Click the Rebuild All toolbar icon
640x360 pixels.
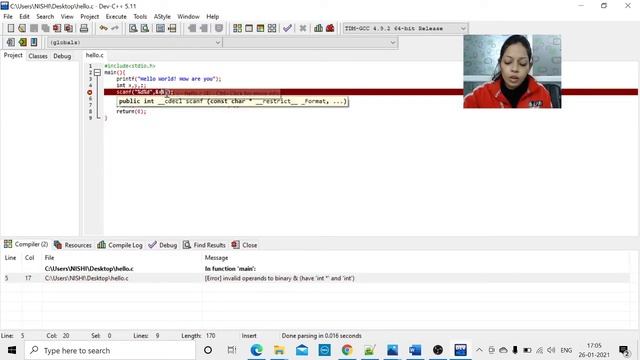272,28
